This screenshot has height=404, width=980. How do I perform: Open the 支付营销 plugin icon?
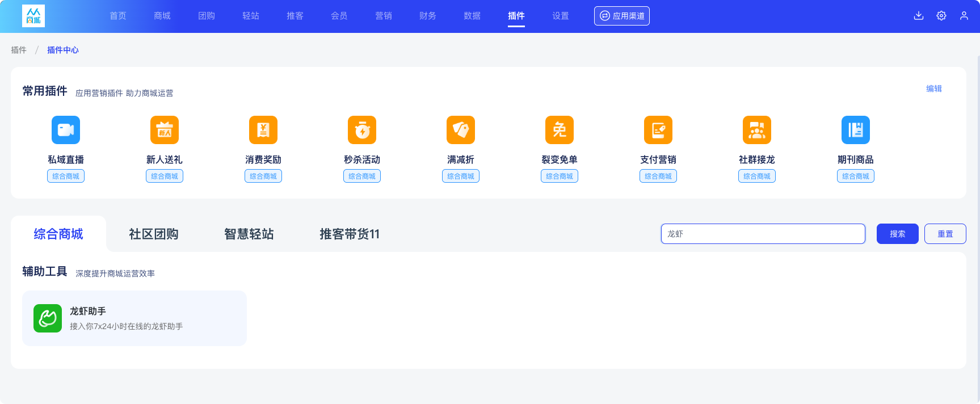click(x=658, y=130)
